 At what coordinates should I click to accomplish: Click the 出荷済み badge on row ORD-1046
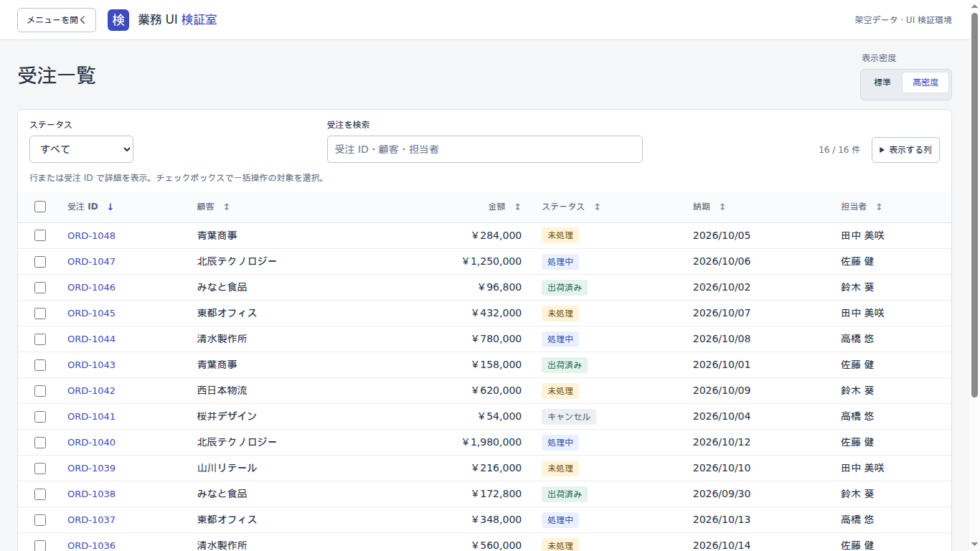tap(565, 287)
